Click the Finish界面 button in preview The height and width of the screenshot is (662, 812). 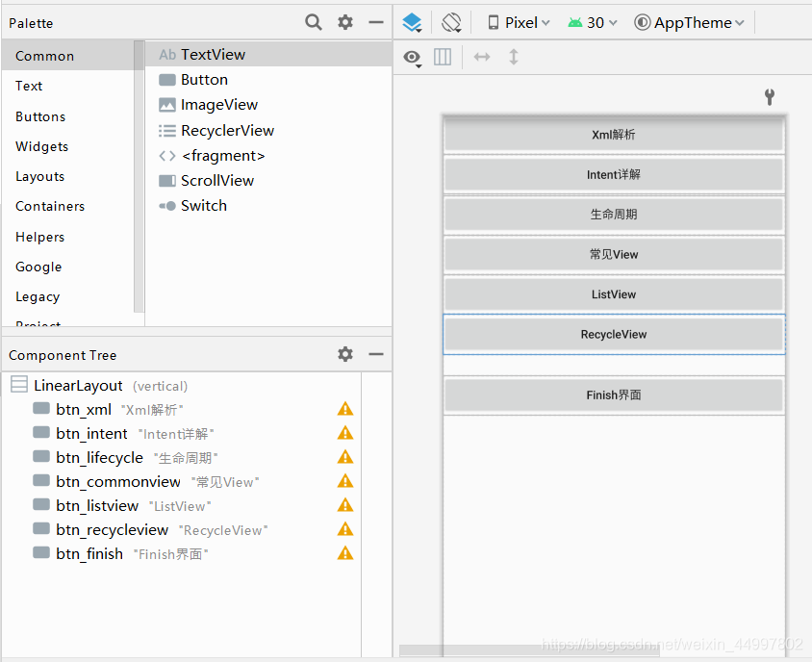[614, 395]
